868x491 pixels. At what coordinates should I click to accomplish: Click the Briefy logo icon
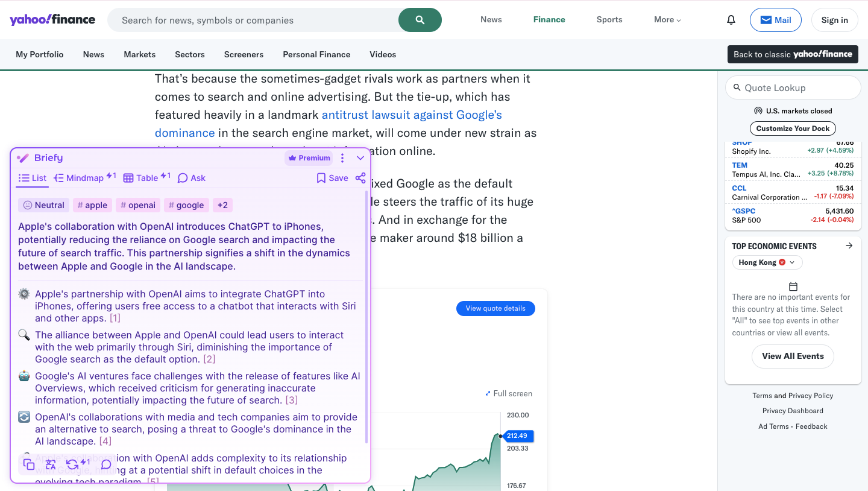(23, 158)
